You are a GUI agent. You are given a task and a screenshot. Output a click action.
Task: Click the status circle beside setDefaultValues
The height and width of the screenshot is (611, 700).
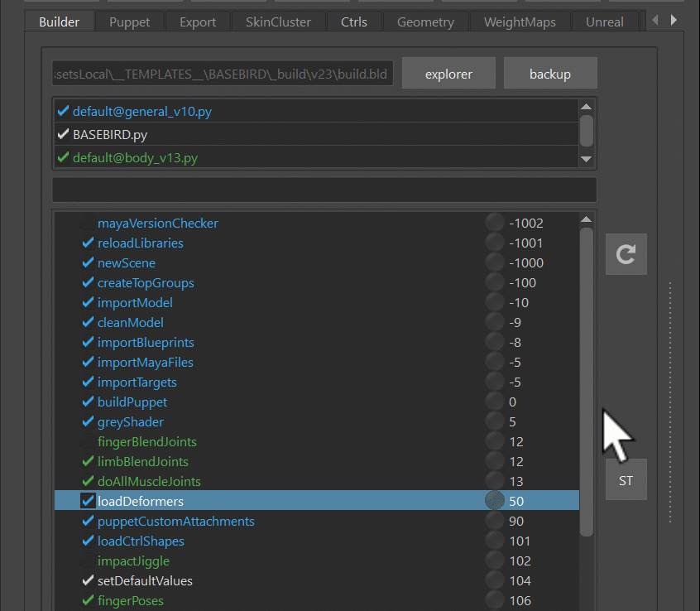pyautogui.click(x=495, y=580)
